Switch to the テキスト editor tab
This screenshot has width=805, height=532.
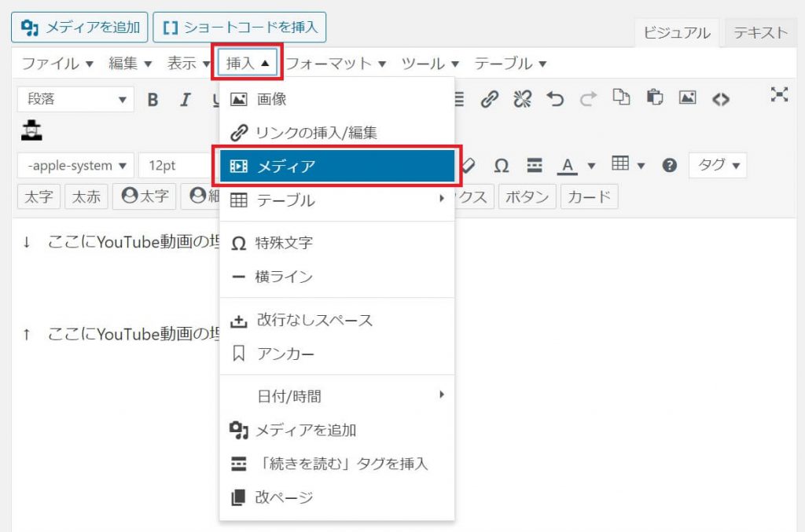click(x=759, y=33)
